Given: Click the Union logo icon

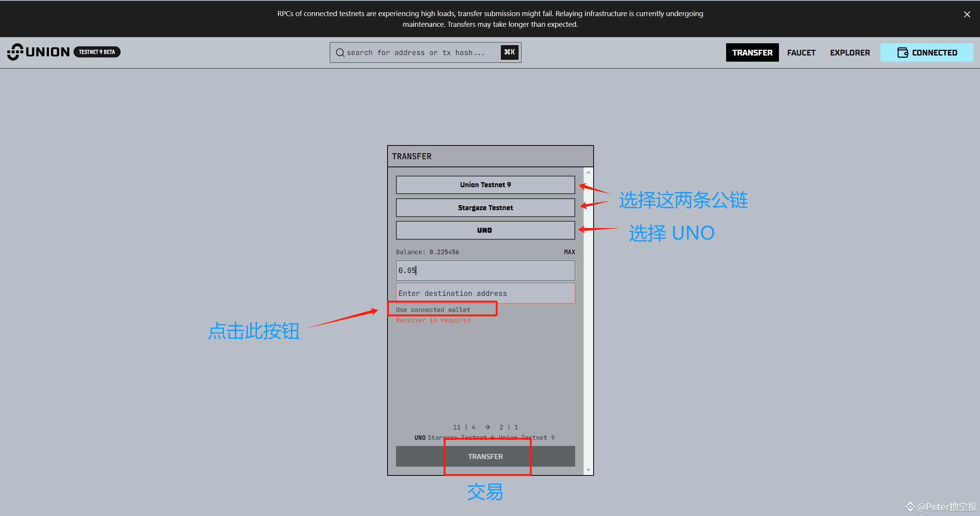Looking at the screenshot, I should point(15,52).
